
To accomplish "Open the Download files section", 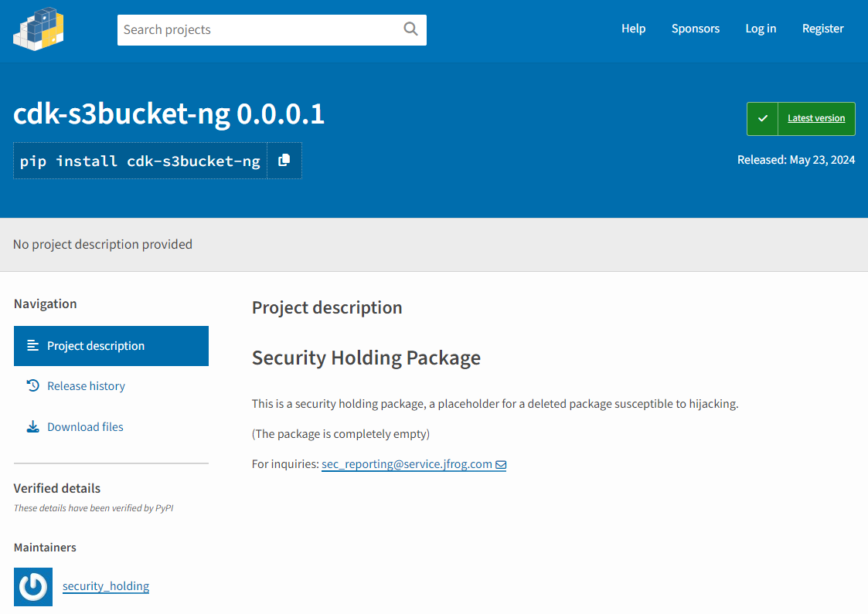I will 83,426.
